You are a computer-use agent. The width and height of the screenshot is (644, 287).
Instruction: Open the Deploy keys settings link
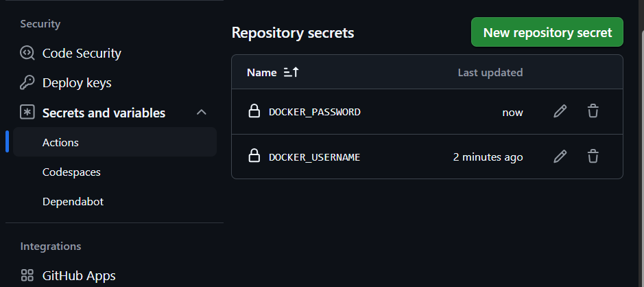click(x=77, y=82)
